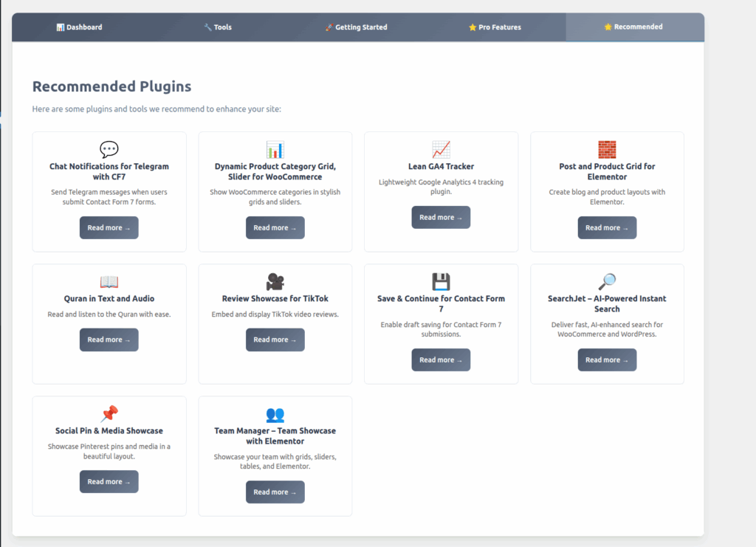Go to the Getting Started tab
Screen dimensions: 756x547
coord(356,27)
